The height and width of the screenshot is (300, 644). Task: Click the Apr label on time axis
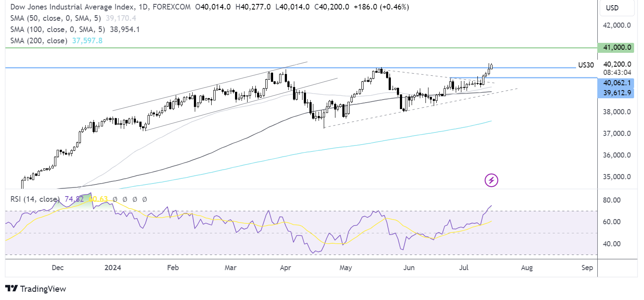click(x=285, y=268)
